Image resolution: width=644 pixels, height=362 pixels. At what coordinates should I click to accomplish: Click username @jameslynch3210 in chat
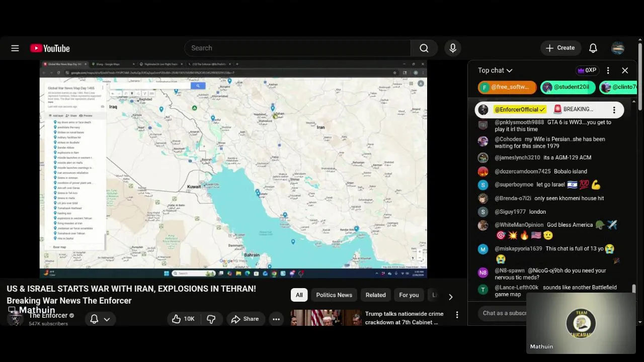[x=517, y=157]
